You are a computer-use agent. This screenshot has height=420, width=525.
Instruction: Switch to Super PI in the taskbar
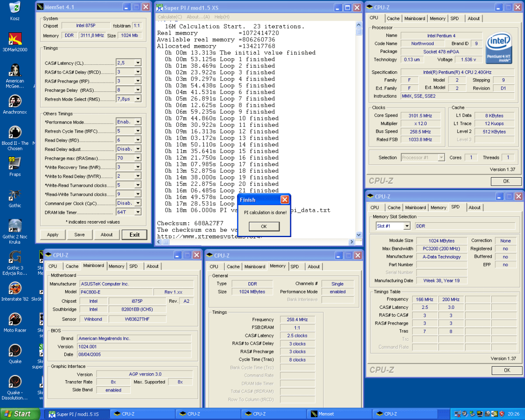pyautogui.click(x=77, y=414)
